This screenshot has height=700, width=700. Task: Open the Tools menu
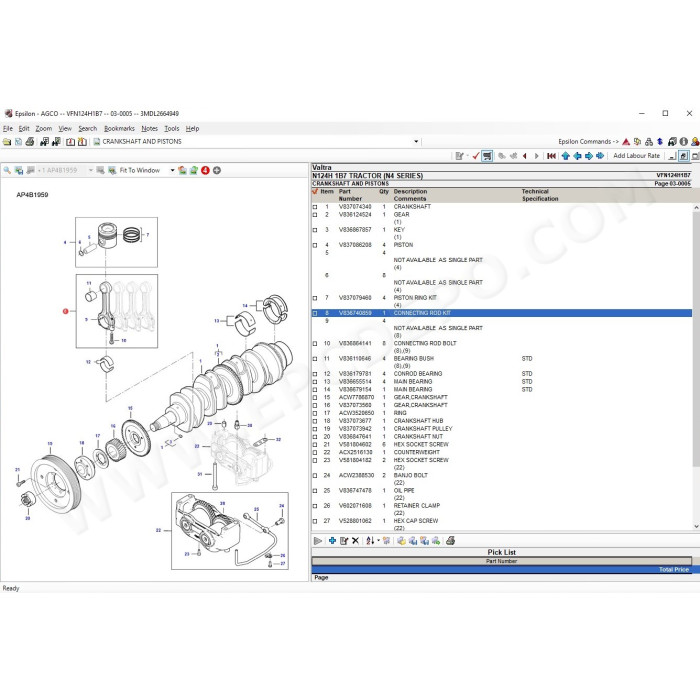[172, 129]
